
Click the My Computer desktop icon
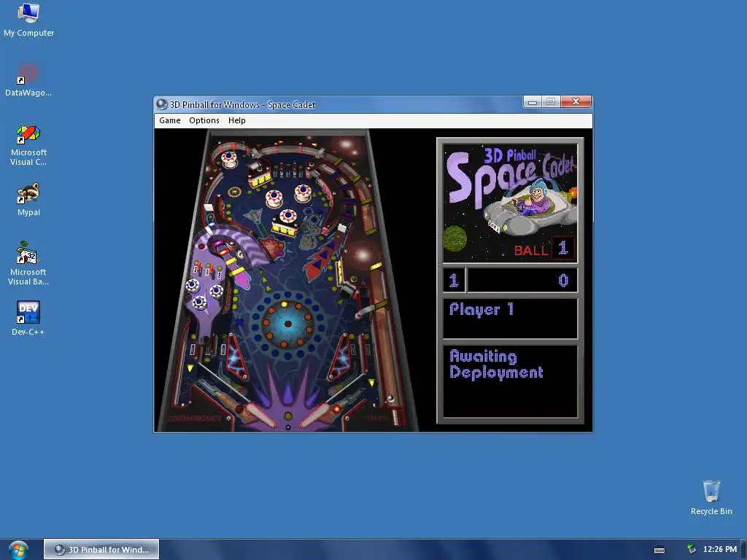coord(28,20)
